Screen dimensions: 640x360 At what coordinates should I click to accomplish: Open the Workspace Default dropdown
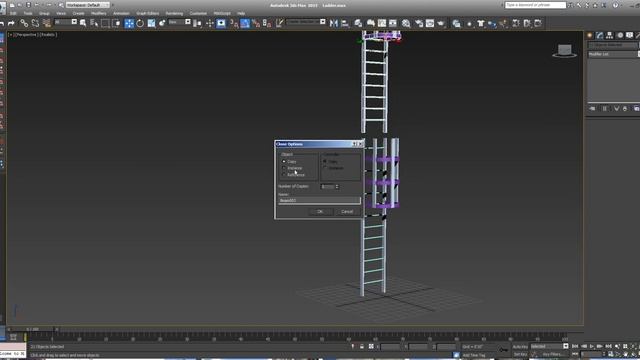(x=88, y=5)
